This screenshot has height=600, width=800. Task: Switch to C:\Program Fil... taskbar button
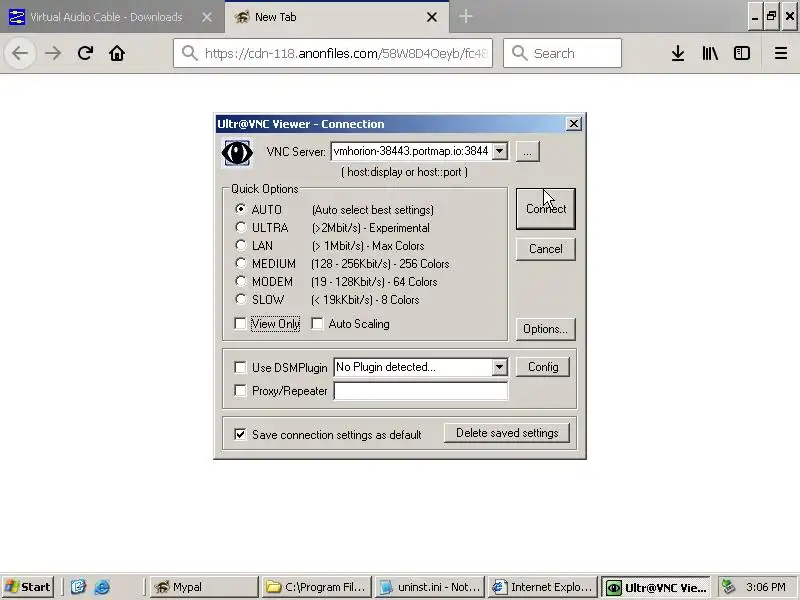[x=317, y=587]
